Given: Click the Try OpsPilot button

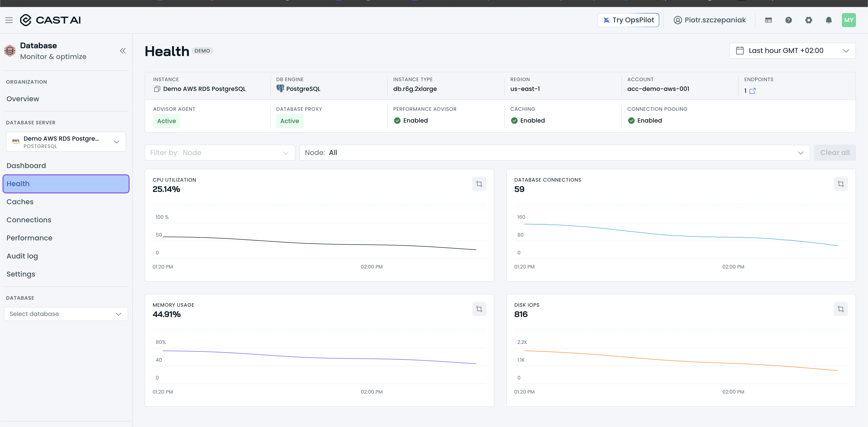Looking at the screenshot, I should [628, 20].
